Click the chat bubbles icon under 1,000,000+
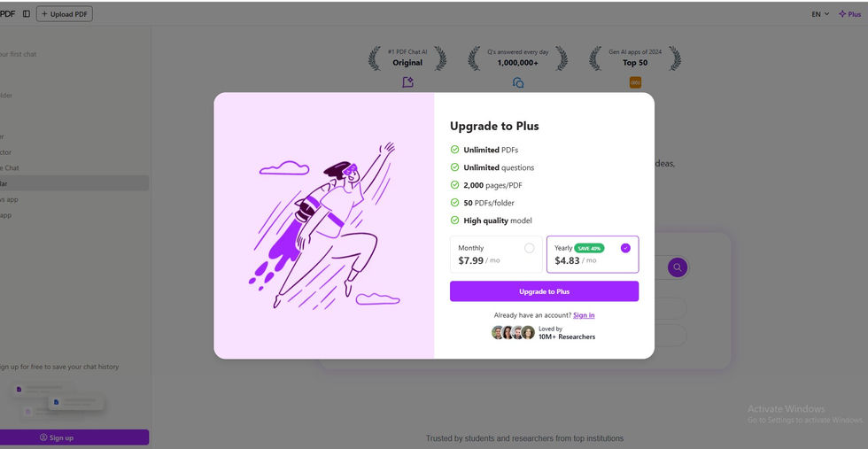 click(x=518, y=82)
